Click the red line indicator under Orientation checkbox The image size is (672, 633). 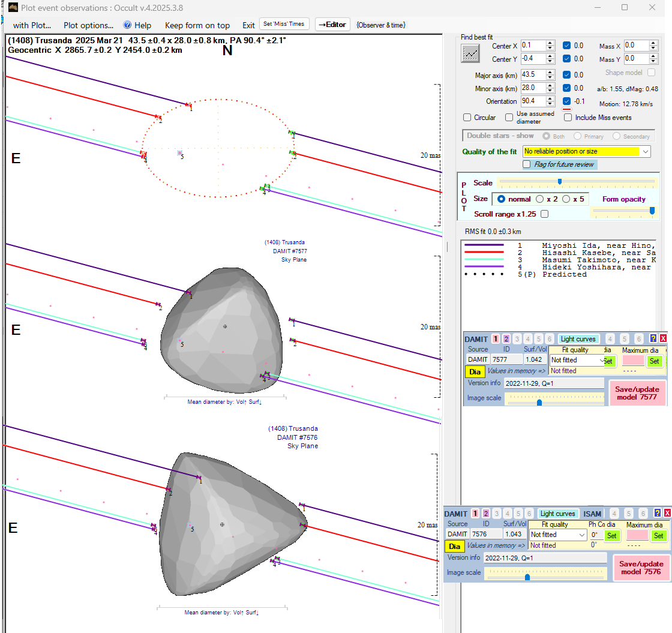tap(566, 110)
